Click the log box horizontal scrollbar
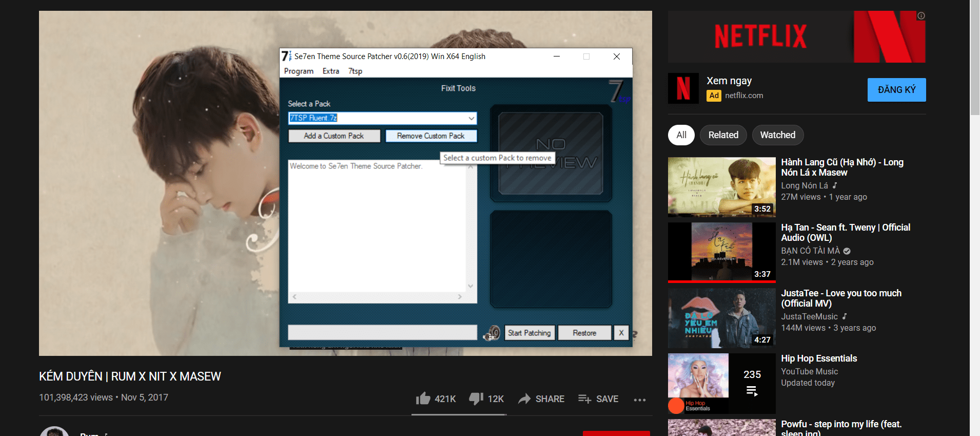 tap(377, 297)
